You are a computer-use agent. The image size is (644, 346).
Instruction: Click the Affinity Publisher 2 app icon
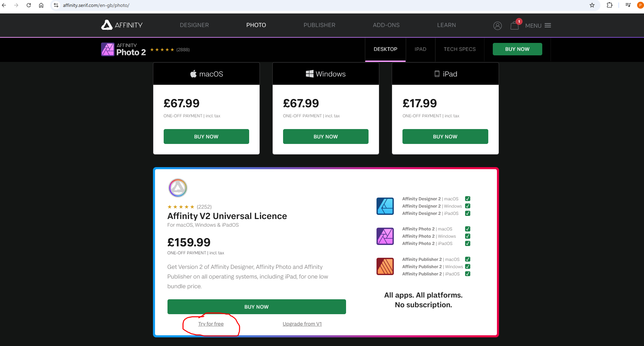pos(385,266)
